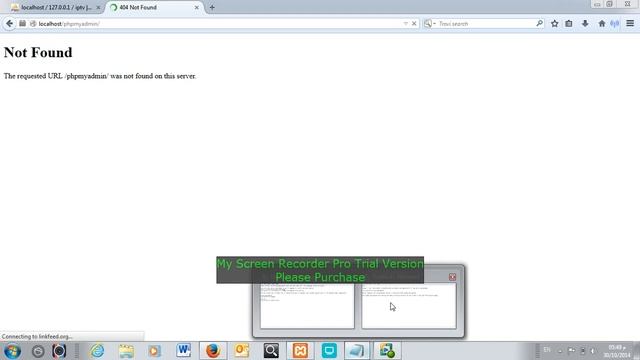Open Outlook from the taskbar

[x=242, y=351]
